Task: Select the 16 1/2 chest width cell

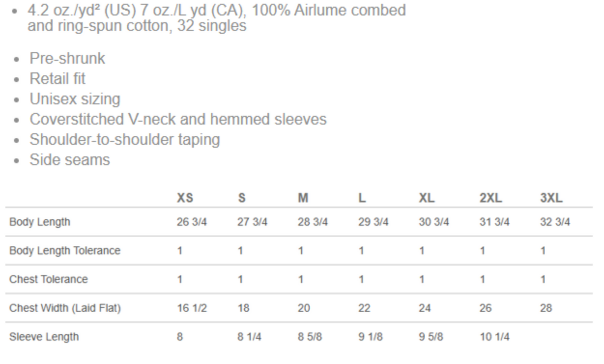Action: [191, 308]
